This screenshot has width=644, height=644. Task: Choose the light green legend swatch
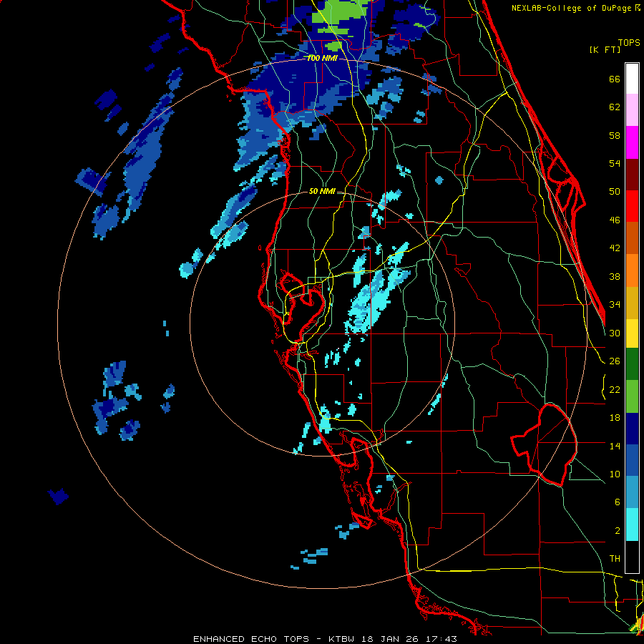(632, 396)
